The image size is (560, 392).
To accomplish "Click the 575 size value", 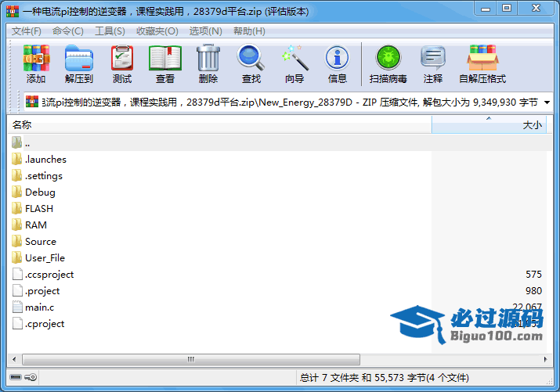I will coord(533,275).
